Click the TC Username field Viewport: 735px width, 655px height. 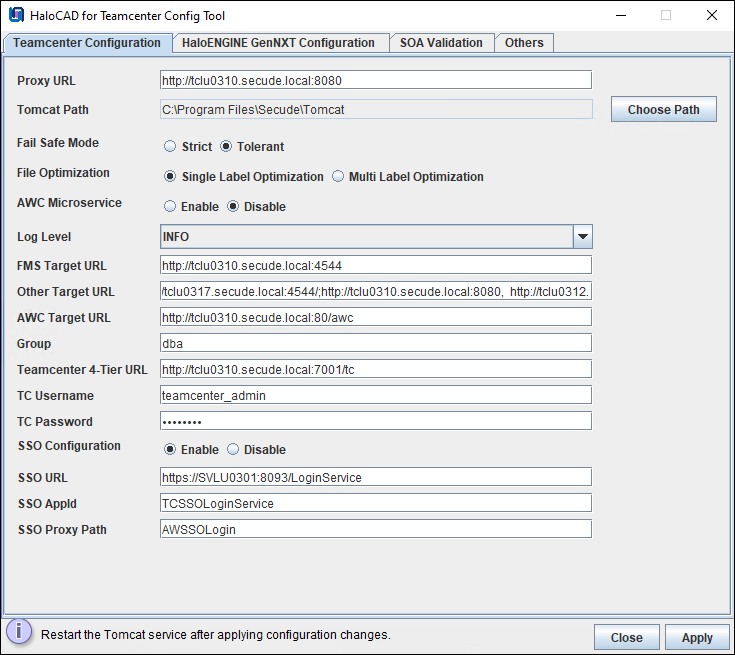(375, 395)
